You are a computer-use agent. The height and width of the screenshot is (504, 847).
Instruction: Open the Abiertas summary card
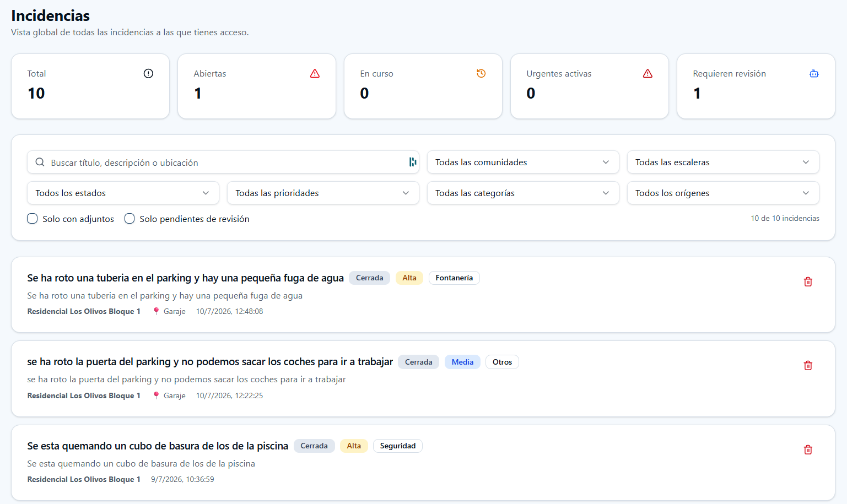point(257,86)
